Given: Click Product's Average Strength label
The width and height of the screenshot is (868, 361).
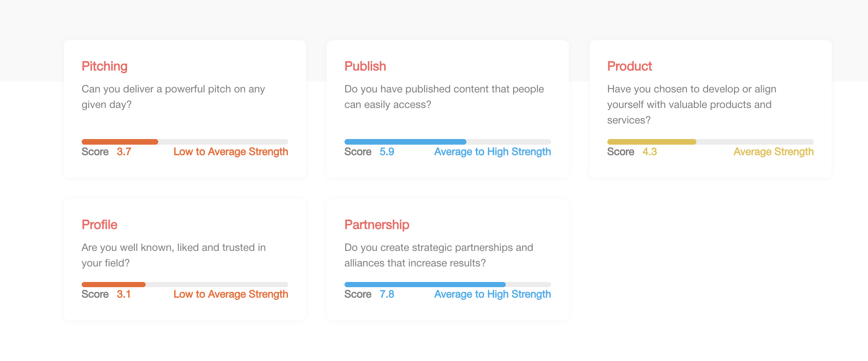Looking at the screenshot, I should [773, 152].
